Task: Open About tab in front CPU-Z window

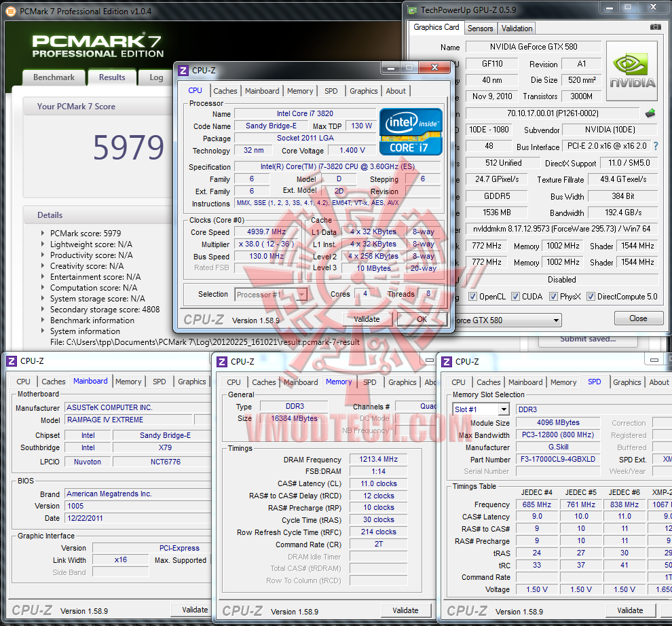Action: [396, 91]
